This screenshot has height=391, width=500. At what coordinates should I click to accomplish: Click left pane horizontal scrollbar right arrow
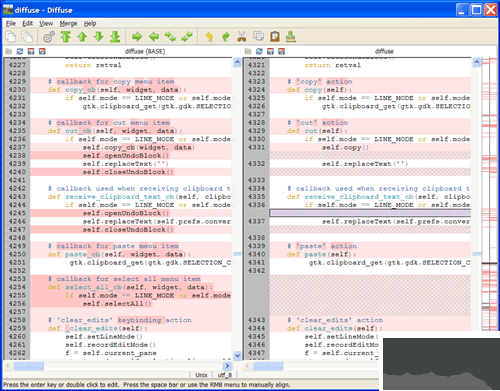coord(227,366)
